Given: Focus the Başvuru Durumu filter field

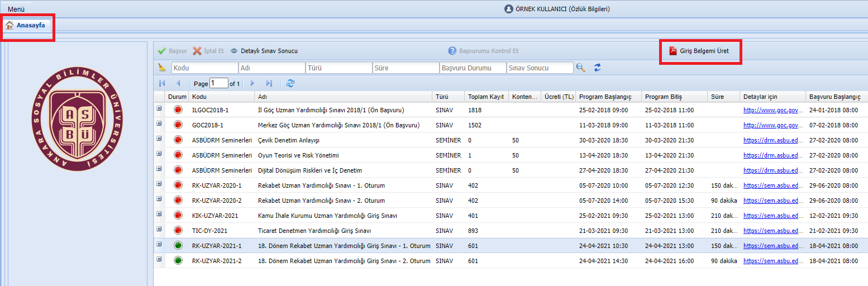Looking at the screenshot, I should (x=473, y=68).
